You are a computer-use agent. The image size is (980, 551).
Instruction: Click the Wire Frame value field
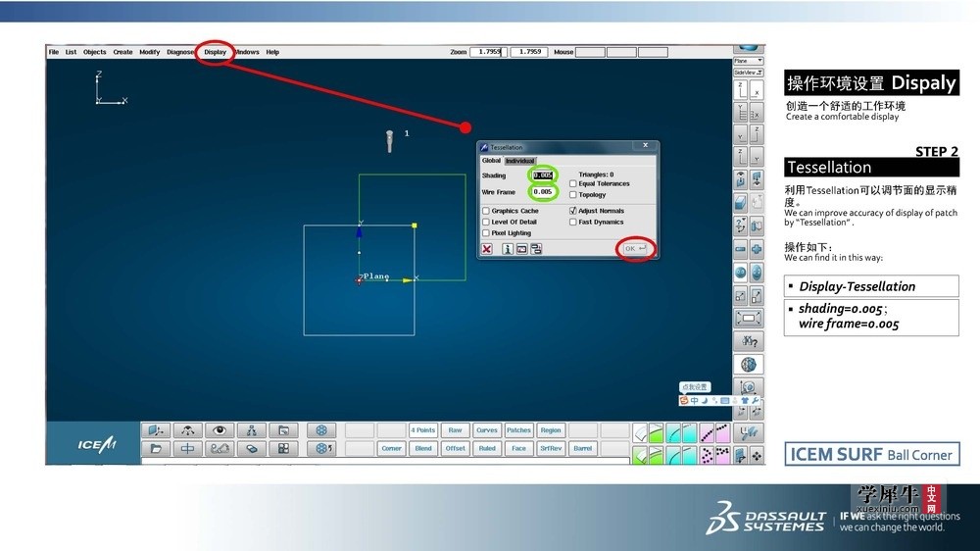[x=543, y=192]
